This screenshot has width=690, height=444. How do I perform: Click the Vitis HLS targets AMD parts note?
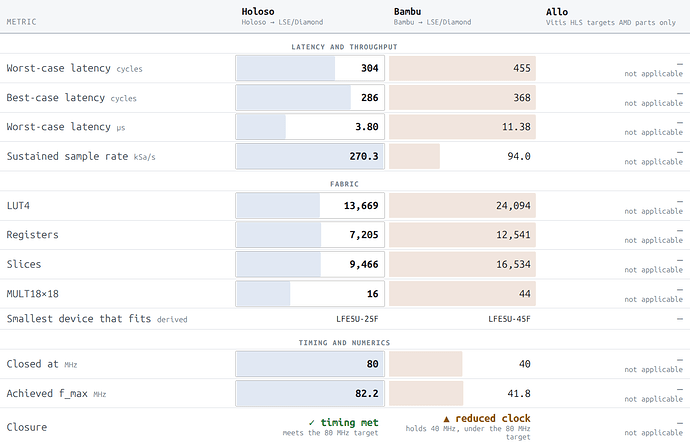[611, 22]
